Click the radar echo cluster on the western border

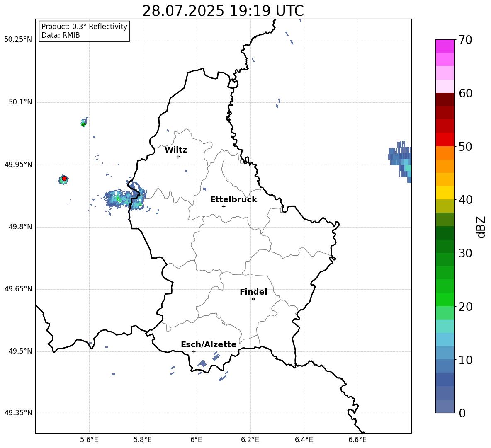coord(125,198)
